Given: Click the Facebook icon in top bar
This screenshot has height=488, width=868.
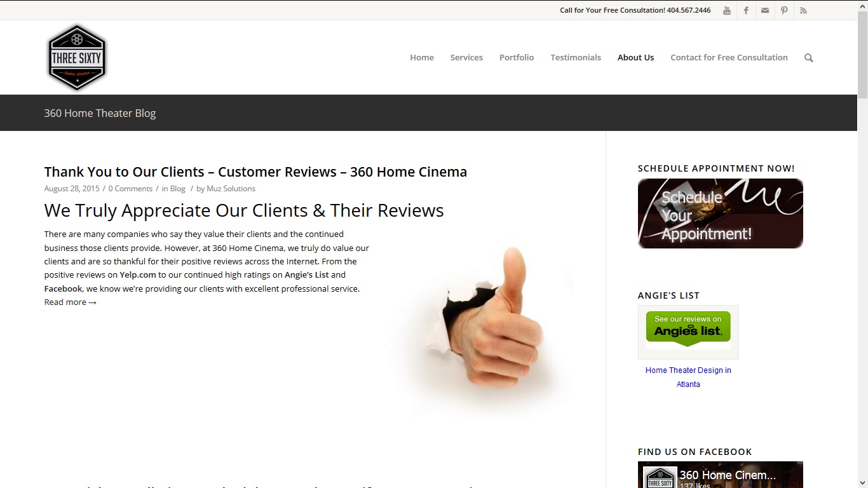Looking at the screenshot, I should pyautogui.click(x=746, y=10).
